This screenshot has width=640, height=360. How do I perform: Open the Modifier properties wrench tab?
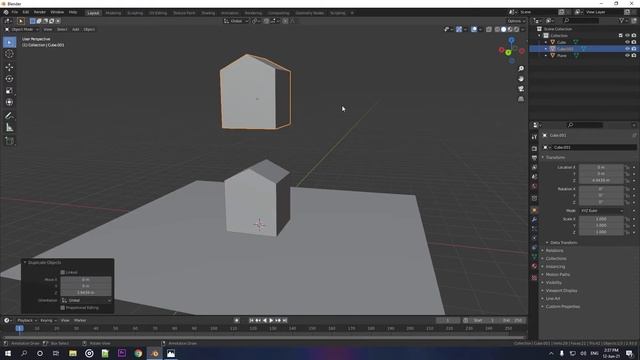tap(534, 220)
